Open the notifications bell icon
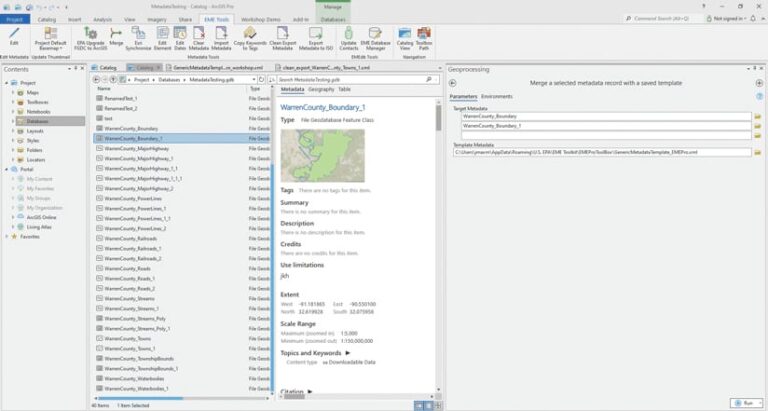This screenshot has width=768, height=411. [x=753, y=19]
